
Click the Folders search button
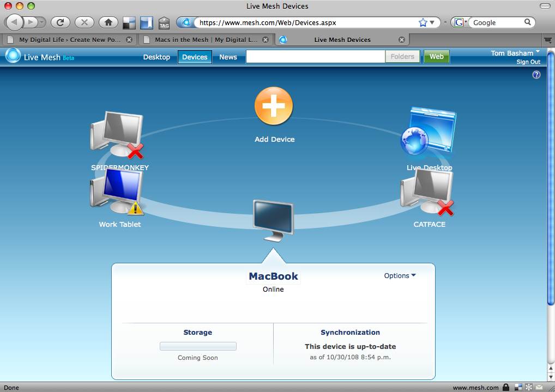[x=402, y=56]
